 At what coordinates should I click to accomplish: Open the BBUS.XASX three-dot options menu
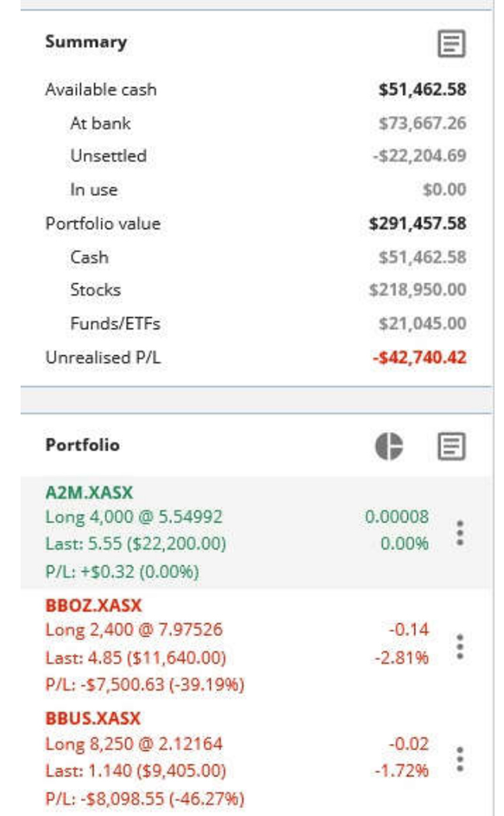click(460, 759)
